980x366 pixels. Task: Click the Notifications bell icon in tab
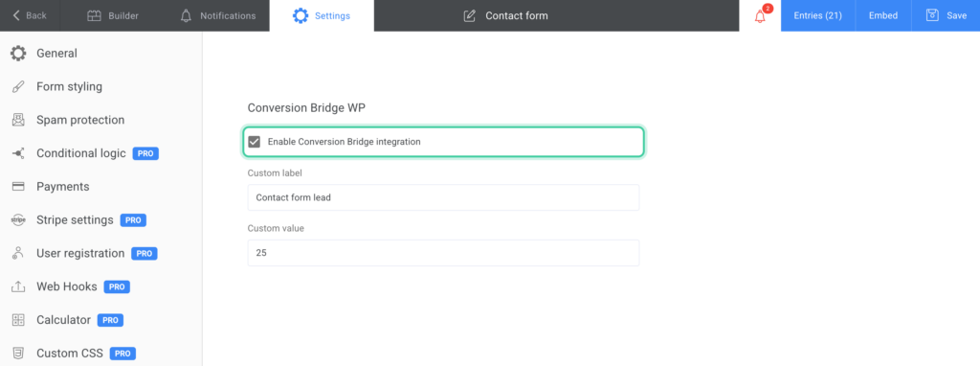186,15
